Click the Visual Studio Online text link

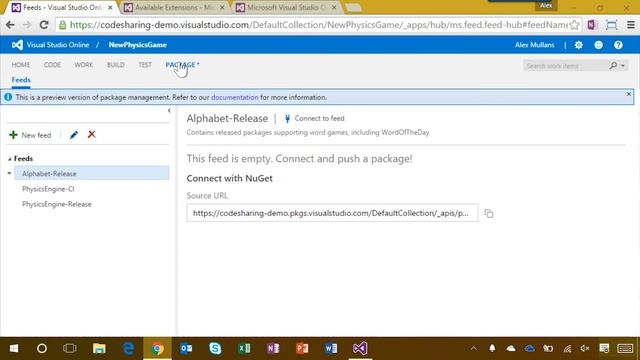[x=58, y=45]
